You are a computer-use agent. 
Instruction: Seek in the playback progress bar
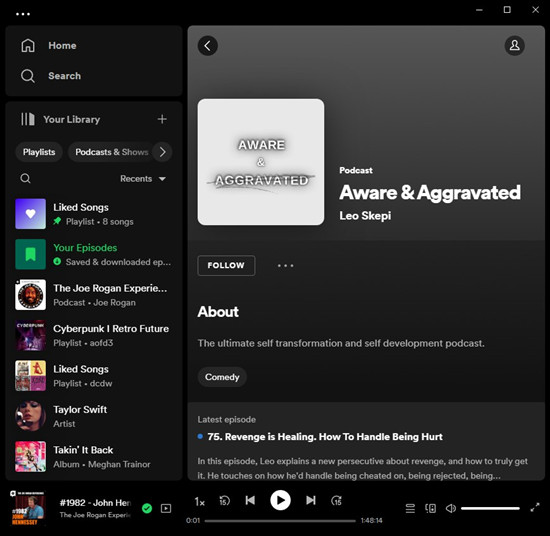pos(280,521)
